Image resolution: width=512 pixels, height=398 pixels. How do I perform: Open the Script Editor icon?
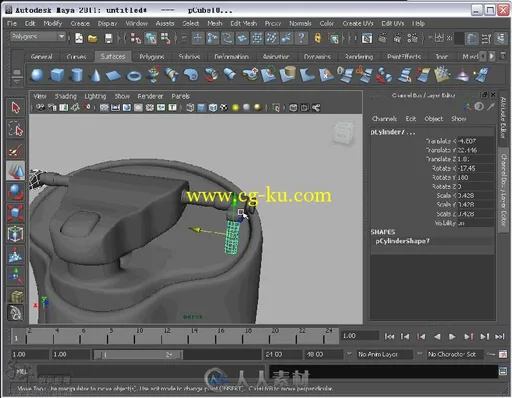coord(503,371)
